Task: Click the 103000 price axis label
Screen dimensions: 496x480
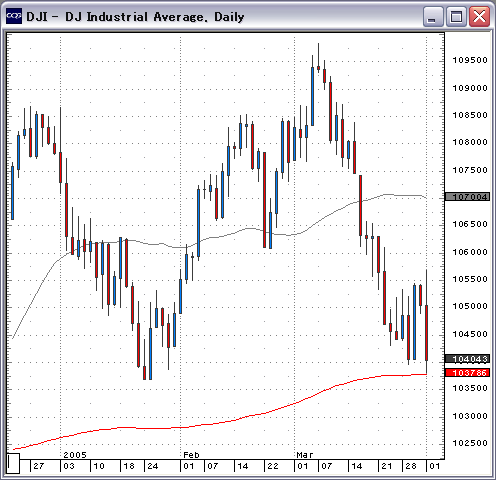Action: click(x=470, y=416)
